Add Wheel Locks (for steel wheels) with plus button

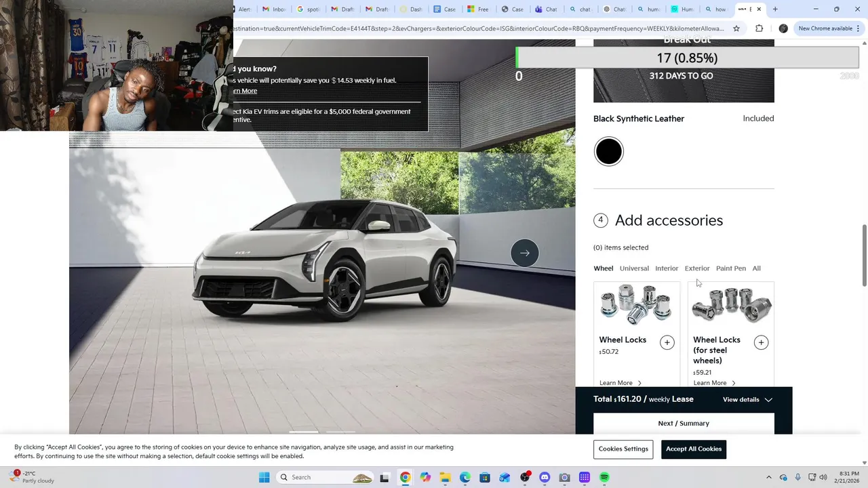(761, 342)
